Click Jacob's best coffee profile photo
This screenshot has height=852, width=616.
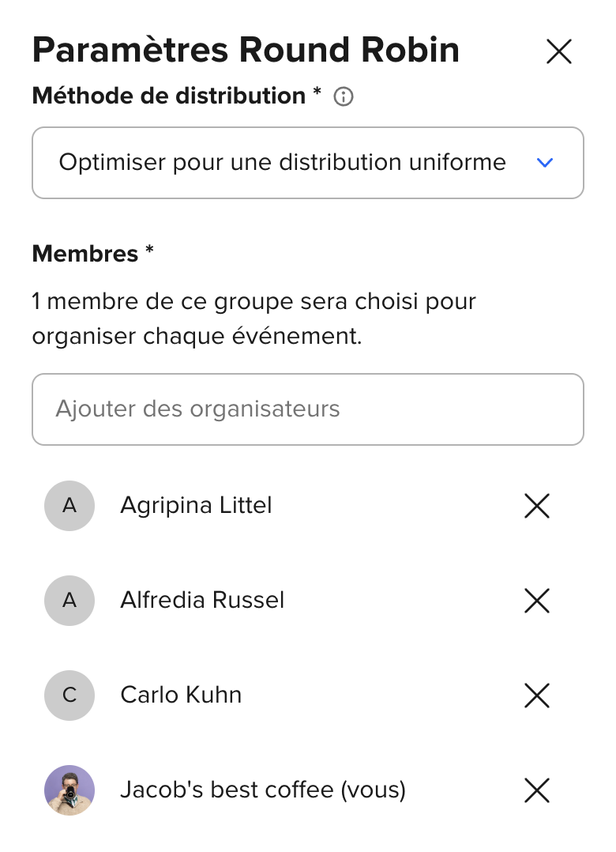point(69,790)
